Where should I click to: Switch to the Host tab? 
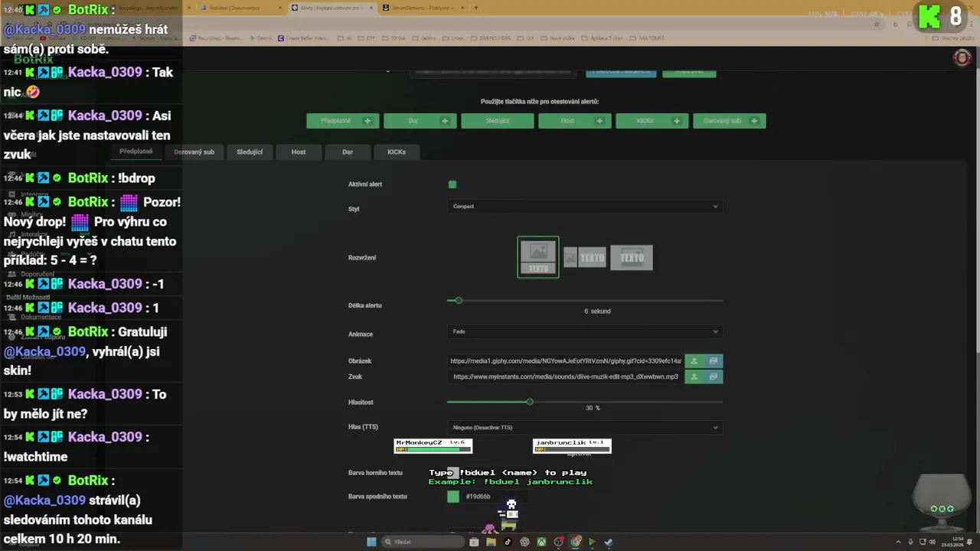click(299, 152)
